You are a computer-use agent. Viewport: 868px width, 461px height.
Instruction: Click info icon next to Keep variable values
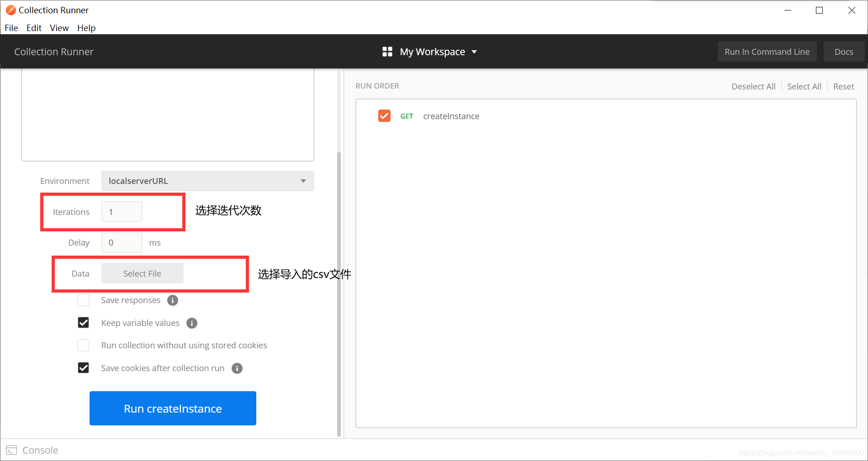pos(192,323)
